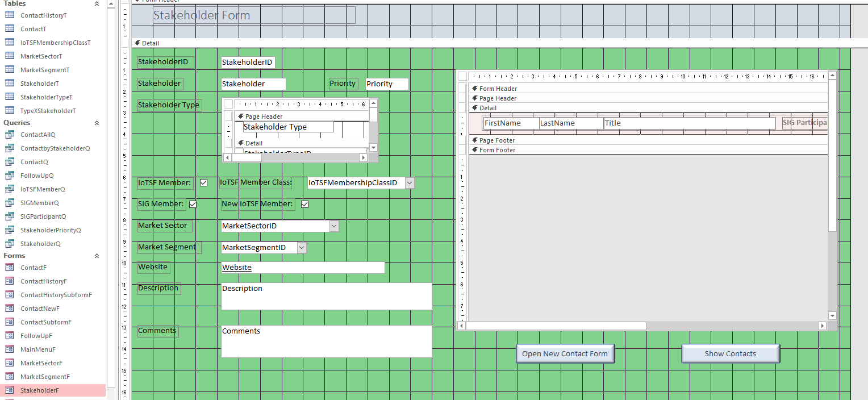Image resolution: width=868 pixels, height=400 pixels.
Task: Select the StakeholderID text box
Action: pos(248,63)
